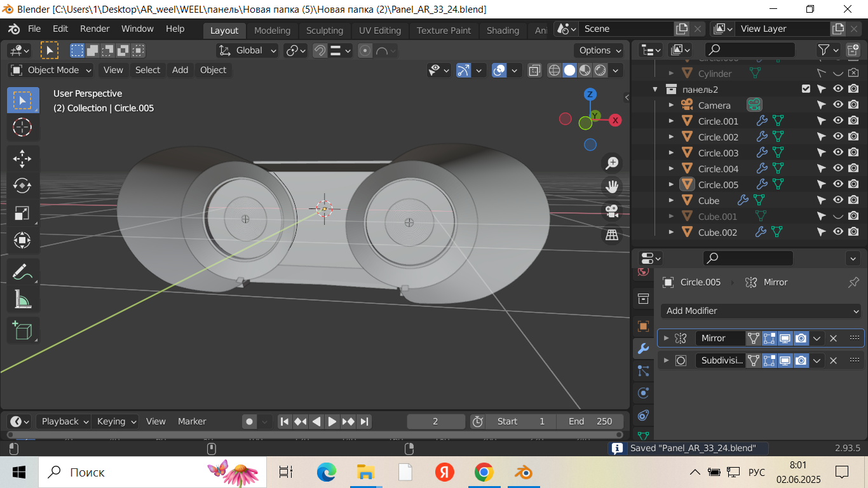Switch to the Sculpting workspace tab
The width and height of the screenshot is (868, 488).
(x=324, y=30)
